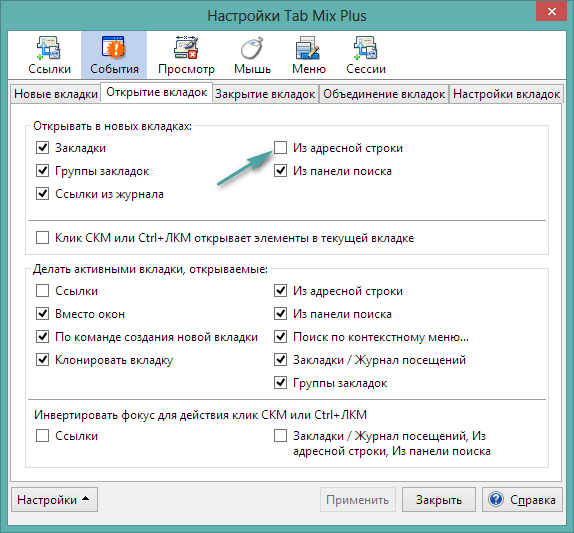
Task: Enable Из адресной строки under open in new tabs
Action: (x=280, y=148)
